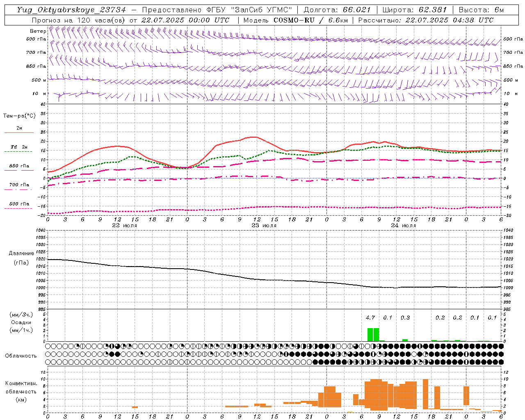Click the Td 2м legend entry
Screen dimensions: 525x420
click(x=19, y=147)
